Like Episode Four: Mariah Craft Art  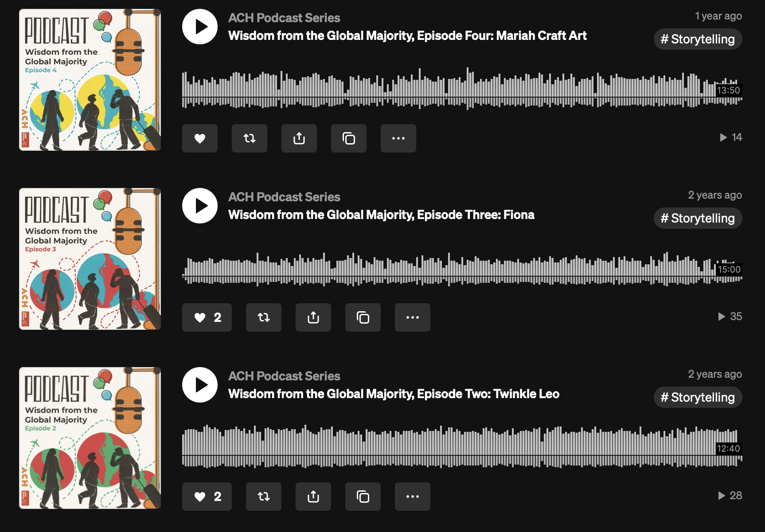200,138
